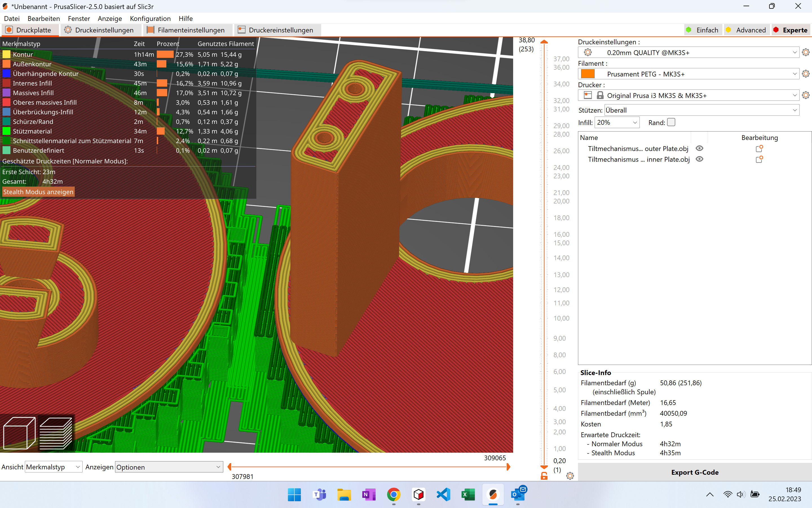
Task: Switch to Advanced mode
Action: point(746,30)
